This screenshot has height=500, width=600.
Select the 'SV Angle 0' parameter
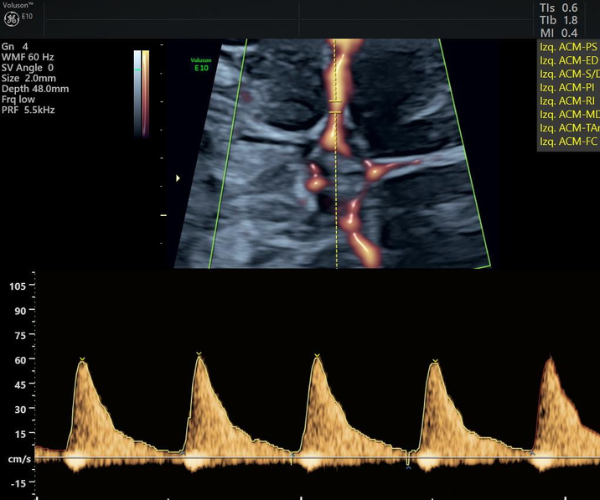tap(28, 68)
